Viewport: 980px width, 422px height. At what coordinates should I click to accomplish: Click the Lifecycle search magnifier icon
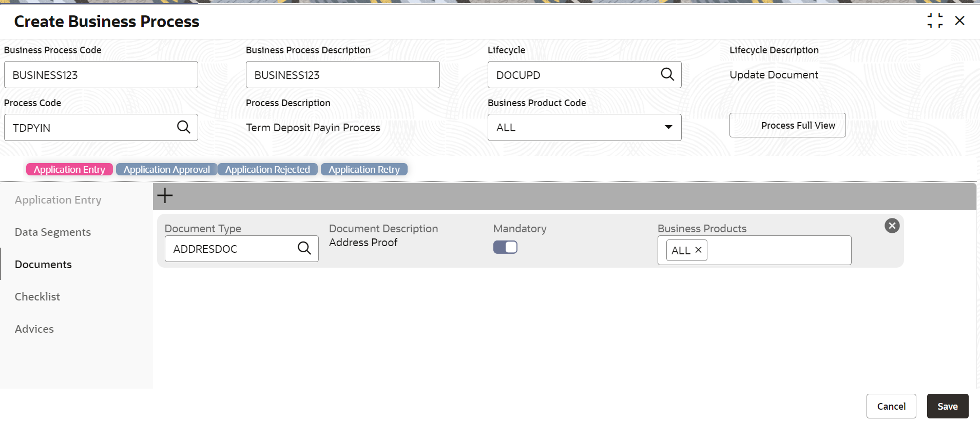coord(667,74)
